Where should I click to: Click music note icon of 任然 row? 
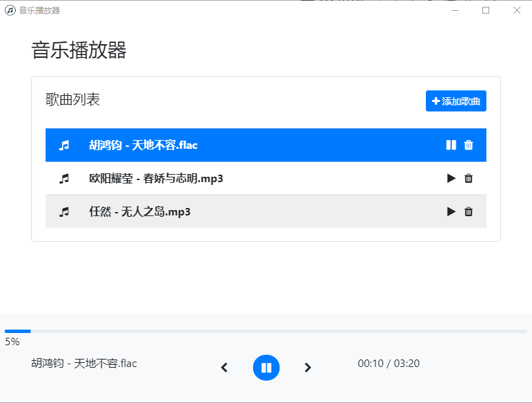(64, 211)
